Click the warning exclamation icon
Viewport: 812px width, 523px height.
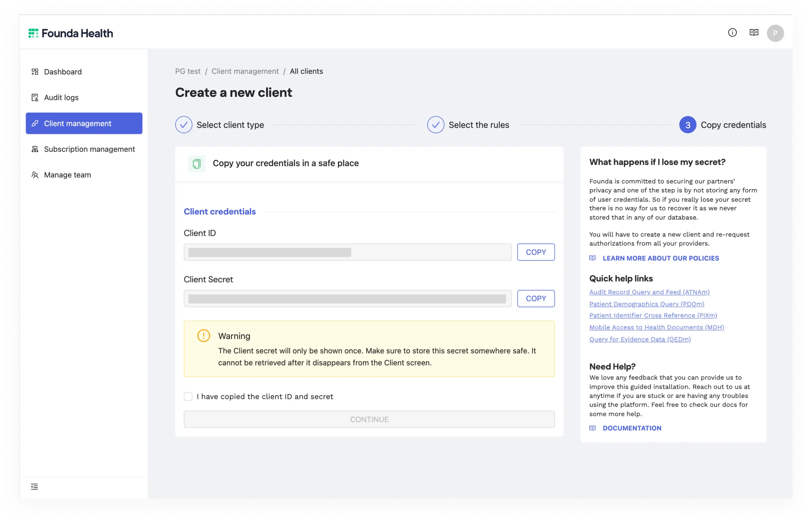click(203, 335)
